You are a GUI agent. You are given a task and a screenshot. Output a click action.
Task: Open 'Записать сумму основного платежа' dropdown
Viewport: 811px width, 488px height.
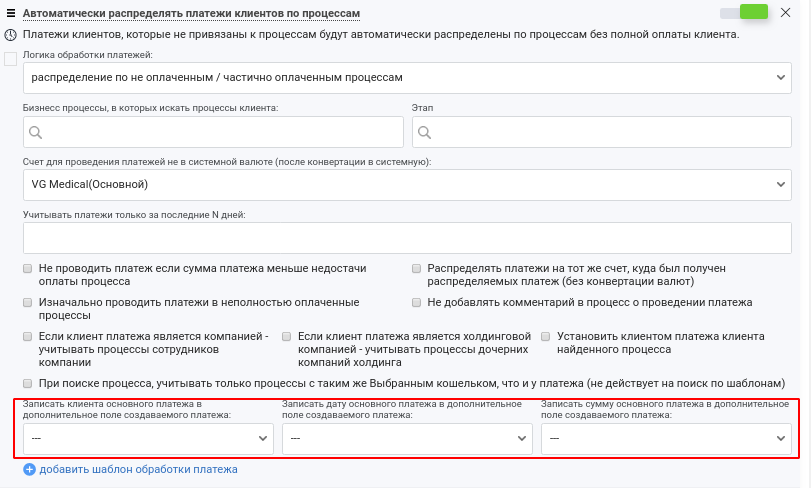pos(666,439)
